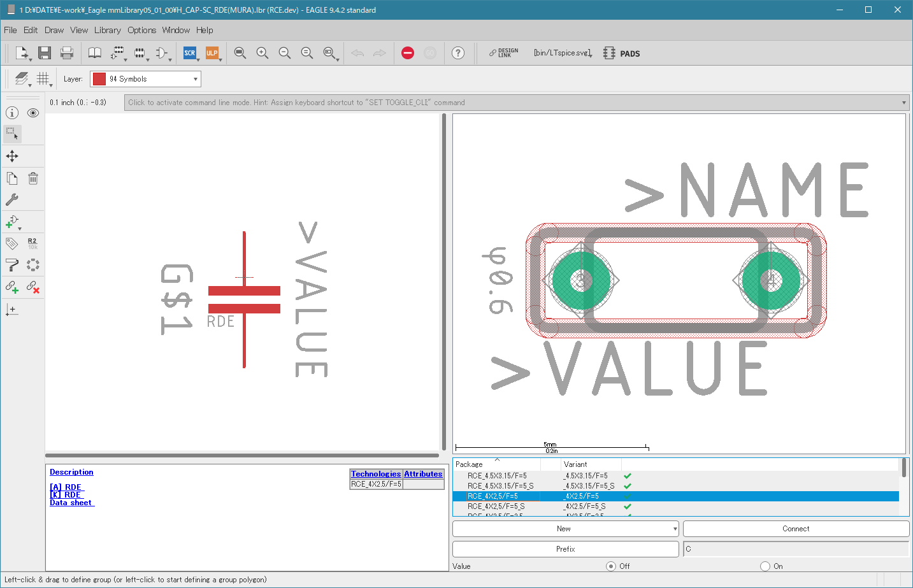Click the Open file toolbar icon

coord(22,53)
